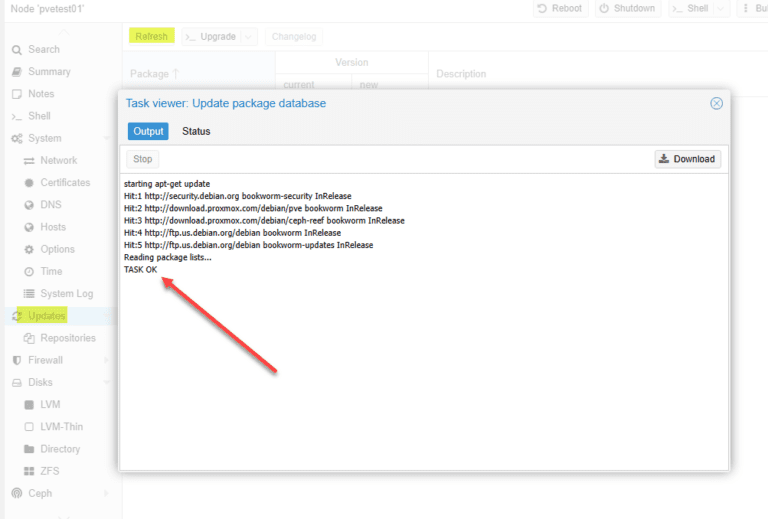Select the Output tab
The height and width of the screenshot is (519, 768).
click(148, 131)
